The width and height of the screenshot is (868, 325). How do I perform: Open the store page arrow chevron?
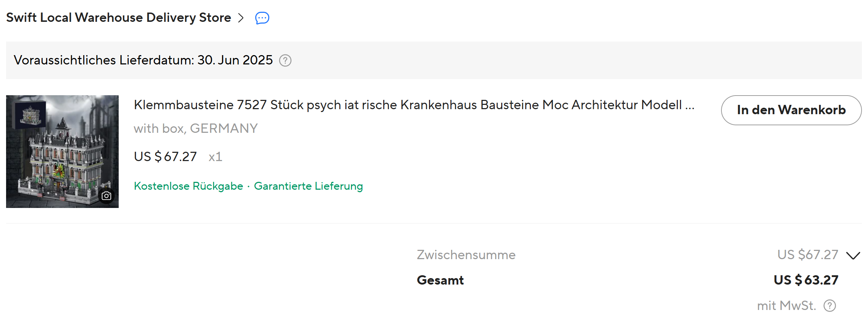coord(241,18)
